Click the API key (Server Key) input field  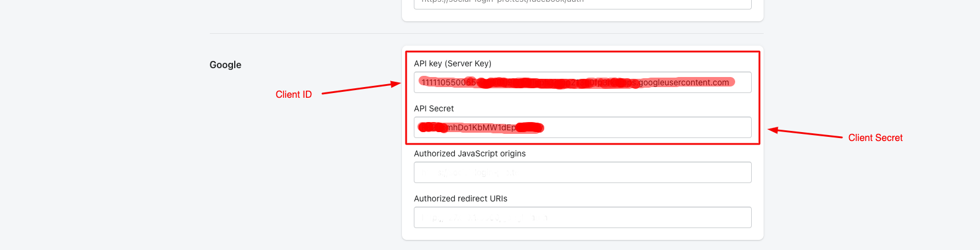coord(582,82)
